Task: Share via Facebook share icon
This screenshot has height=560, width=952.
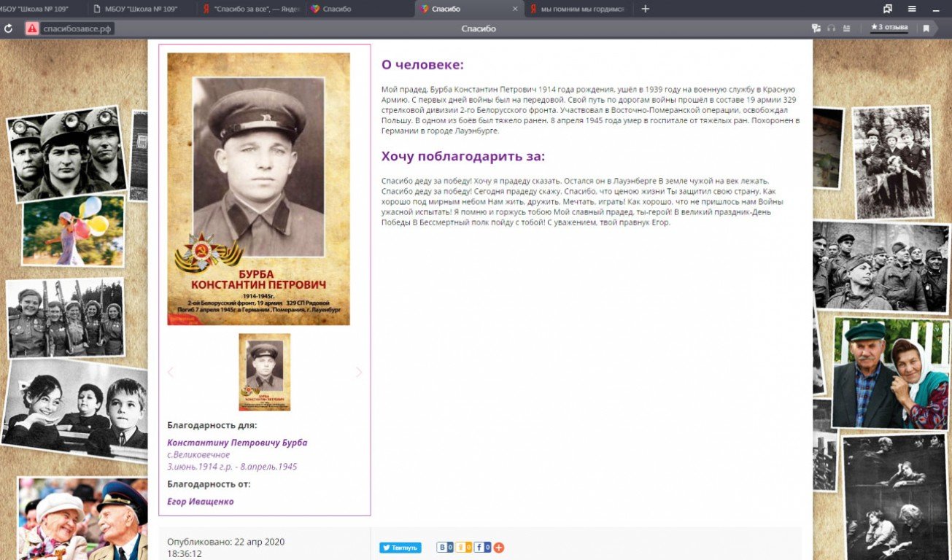Action: point(482,548)
